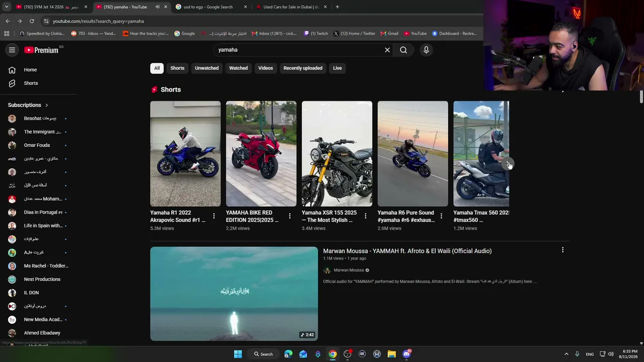Open the Chrome apps grid bookmark icon
Screen dimensions: 644x362
7,34
